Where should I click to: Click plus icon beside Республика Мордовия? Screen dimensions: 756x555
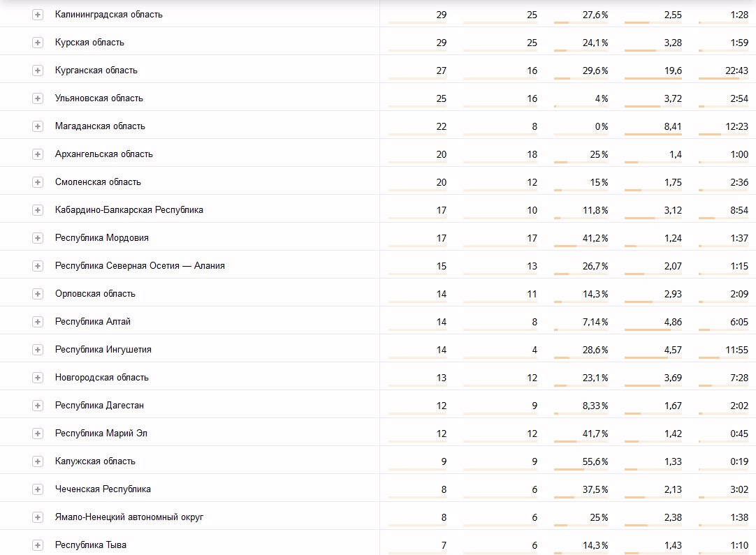point(38,239)
